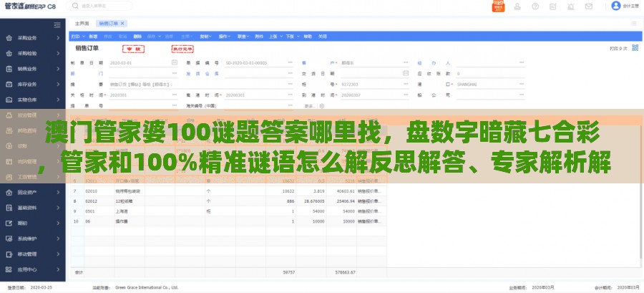Click the 更多... link
The image size is (644, 293).
(310, 105)
